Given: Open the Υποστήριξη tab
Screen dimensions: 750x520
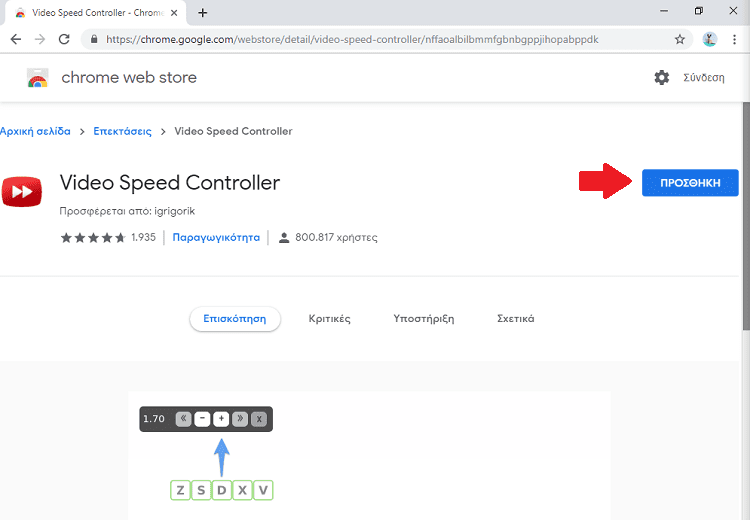Looking at the screenshot, I should click(x=424, y=319).
